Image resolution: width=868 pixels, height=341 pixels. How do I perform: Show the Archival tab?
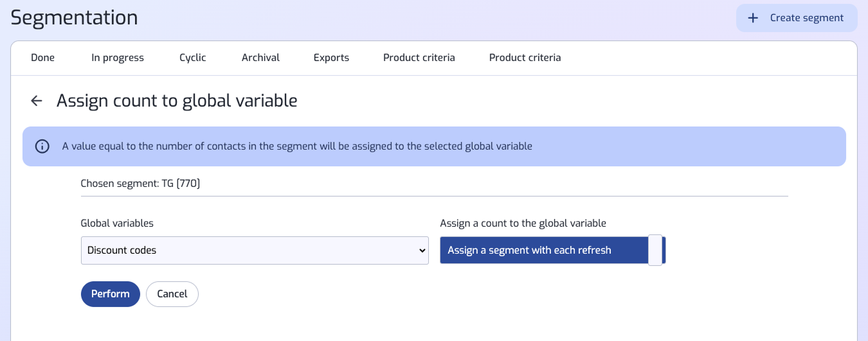pos(260,58)
